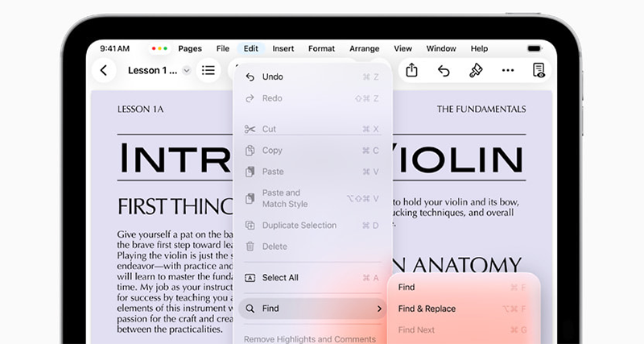Click the window traffic light controls
644x344 pixels.
coord(159,48)
